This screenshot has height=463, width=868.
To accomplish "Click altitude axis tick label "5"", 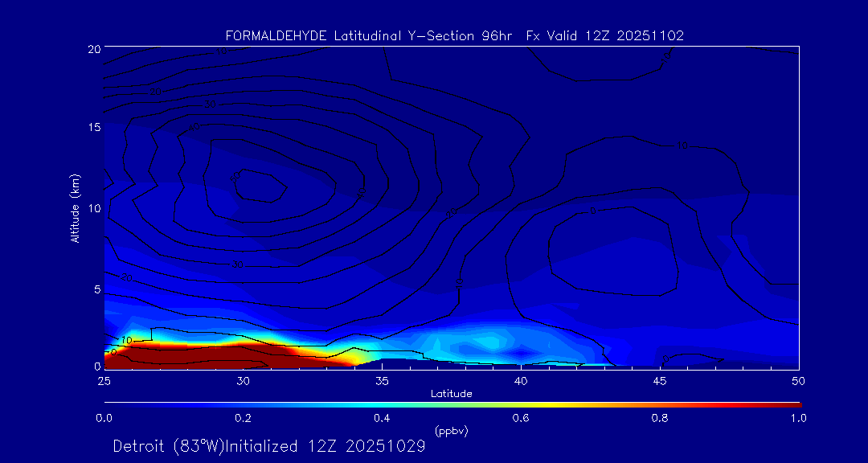I will [x=96, y=289].
